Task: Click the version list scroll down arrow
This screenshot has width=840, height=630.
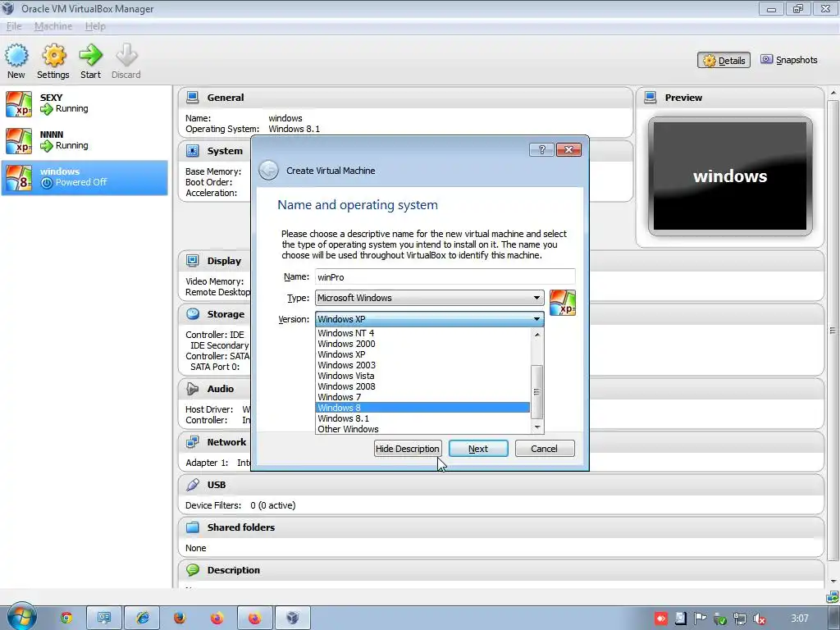Action: coord(536,427)
